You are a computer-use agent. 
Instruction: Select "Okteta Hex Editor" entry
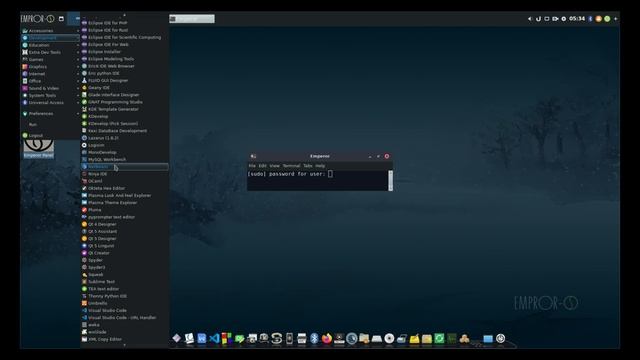(x=124, y=188)
